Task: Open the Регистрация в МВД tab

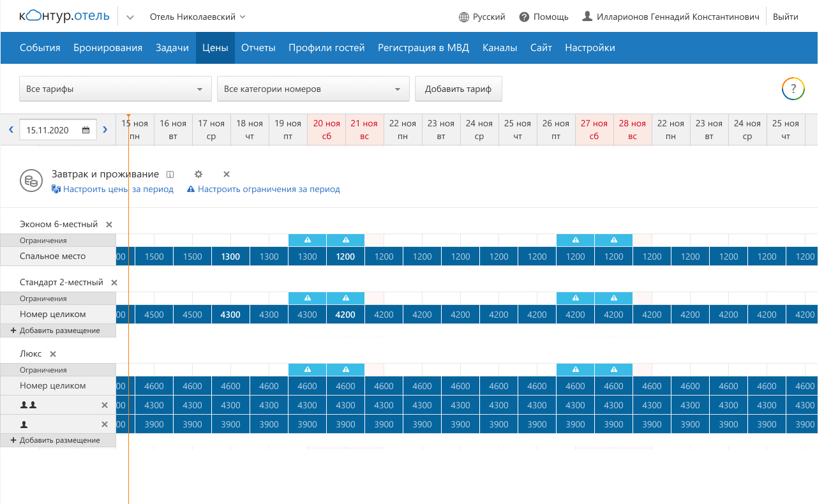Action: (424, 48)
